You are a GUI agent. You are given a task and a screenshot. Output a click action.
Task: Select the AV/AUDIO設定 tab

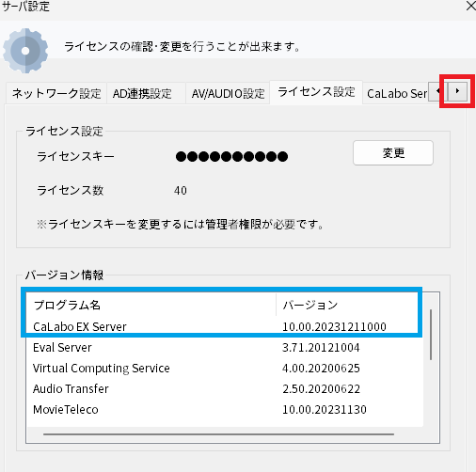[228, 93]
